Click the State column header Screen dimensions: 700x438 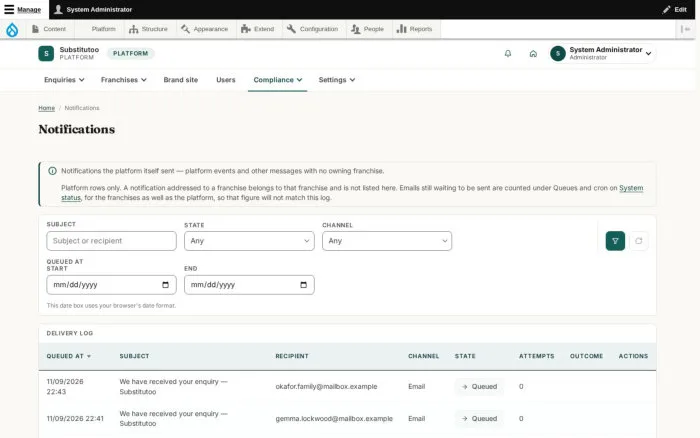click(465, 356)
